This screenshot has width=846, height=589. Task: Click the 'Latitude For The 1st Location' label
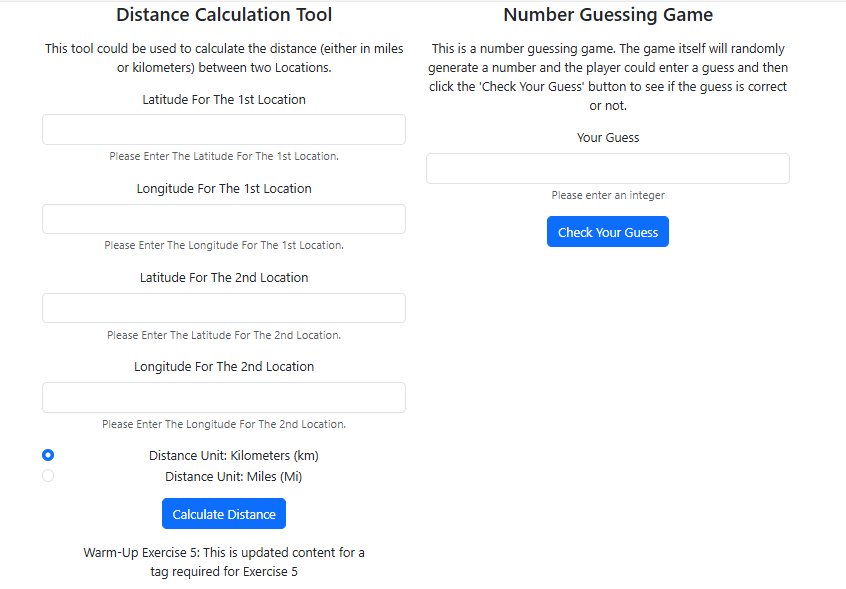click(224, 100)
